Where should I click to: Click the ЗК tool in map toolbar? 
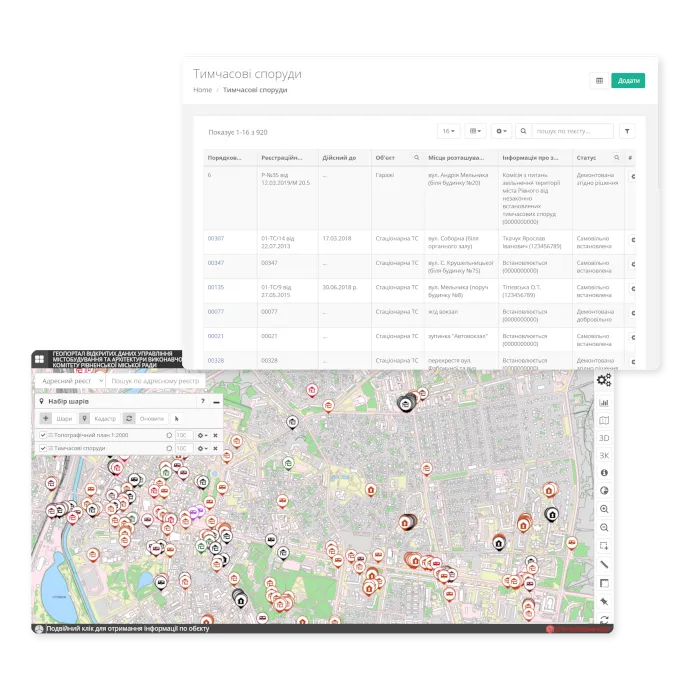[x=604, y=455]
